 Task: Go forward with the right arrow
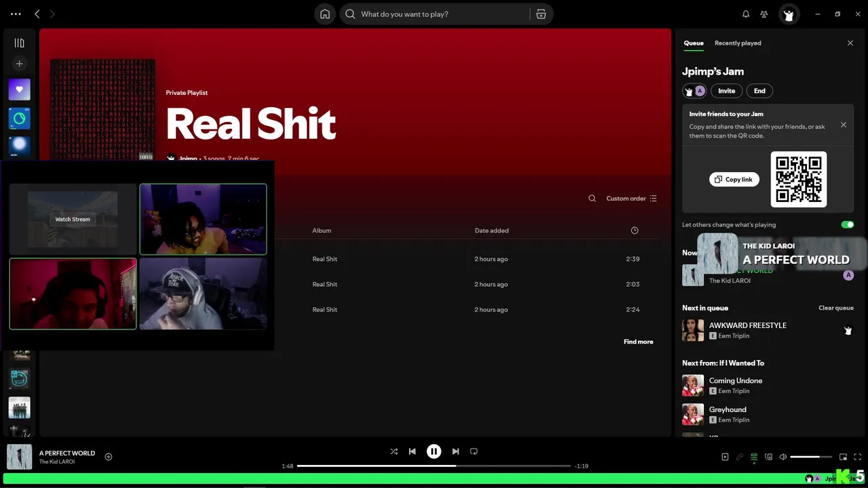click(52, 14)
